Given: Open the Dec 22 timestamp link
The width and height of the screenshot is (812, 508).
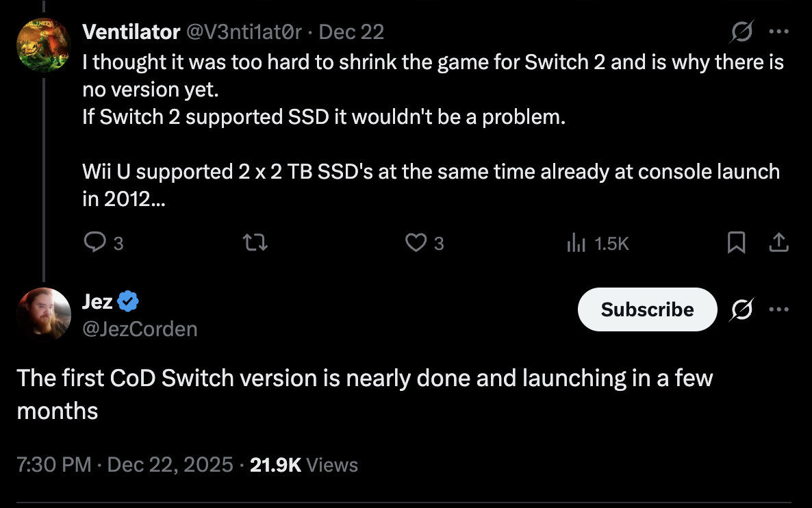Looking at the screenshot, I should pyautogui.click(x=352, y=31).
